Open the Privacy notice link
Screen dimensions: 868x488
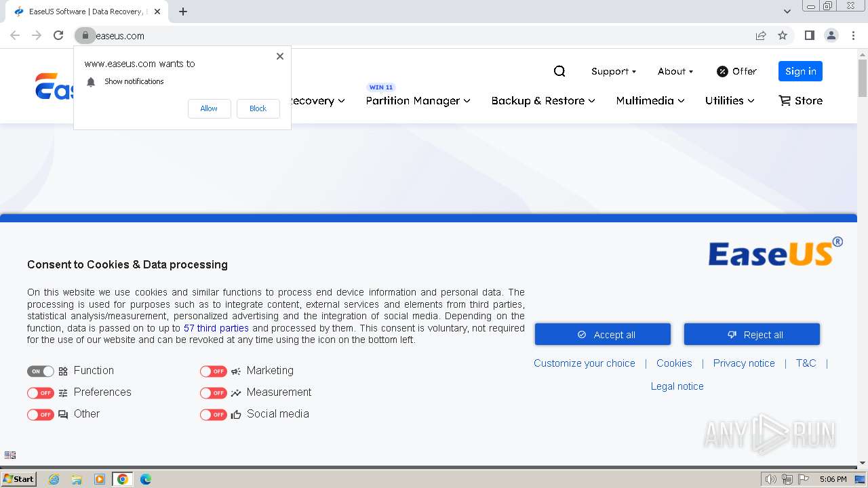pyautogui.click(x=744, y=363)
